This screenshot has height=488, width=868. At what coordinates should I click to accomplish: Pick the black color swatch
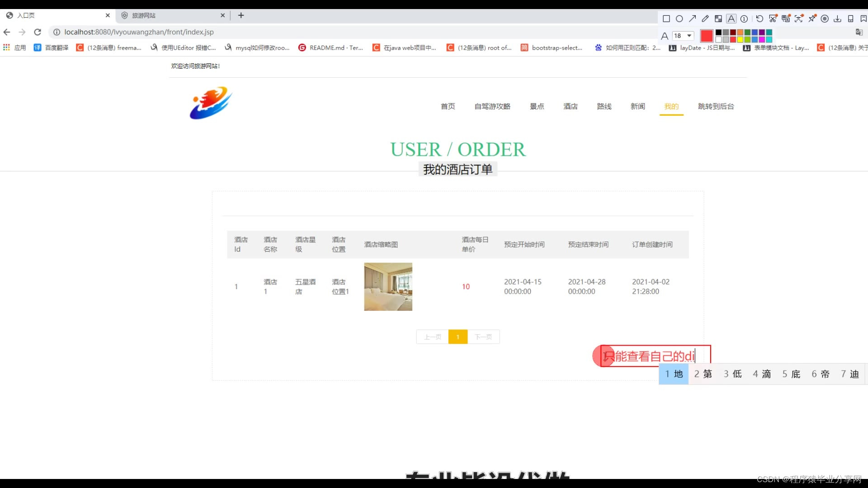(x=718, y=33)
